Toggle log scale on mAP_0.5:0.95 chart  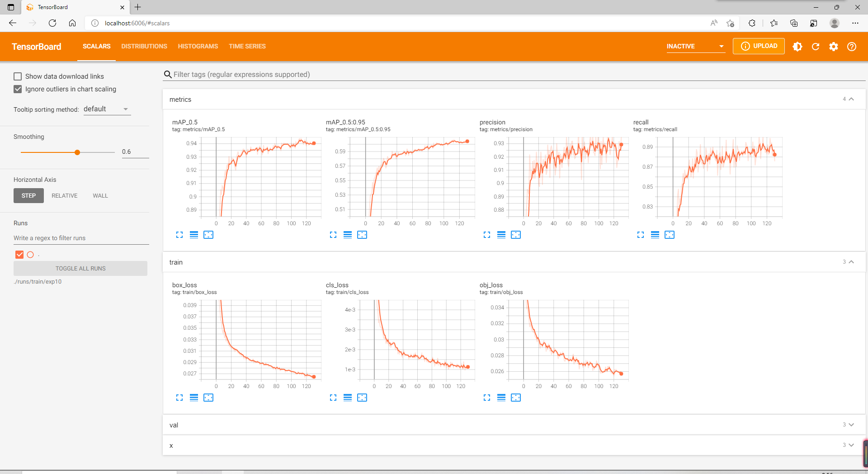click(x=348, y=235)
